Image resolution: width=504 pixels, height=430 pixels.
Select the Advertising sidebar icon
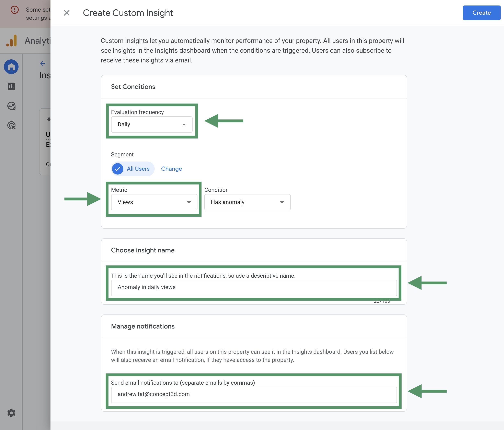click(11, 126)
